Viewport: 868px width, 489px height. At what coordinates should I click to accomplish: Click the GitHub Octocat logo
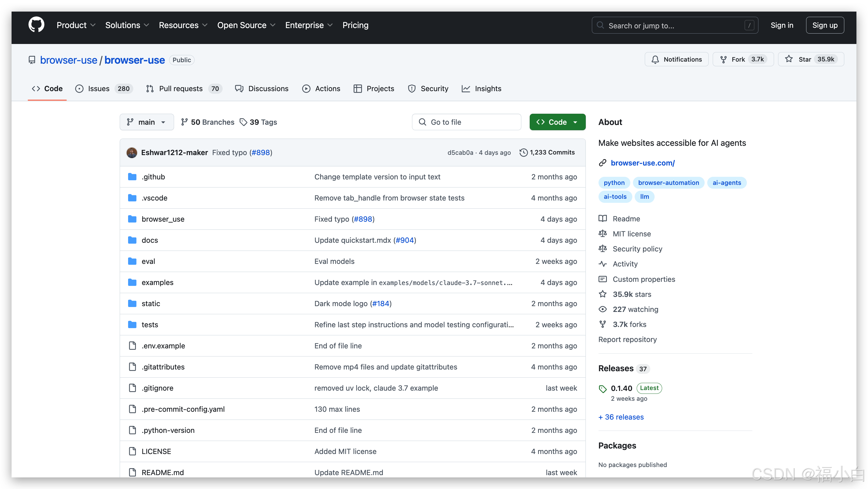(36, 25)
